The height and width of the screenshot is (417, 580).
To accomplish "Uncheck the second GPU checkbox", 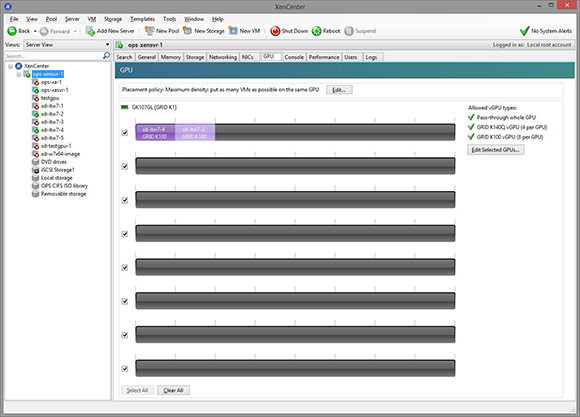I will (125, 167).
